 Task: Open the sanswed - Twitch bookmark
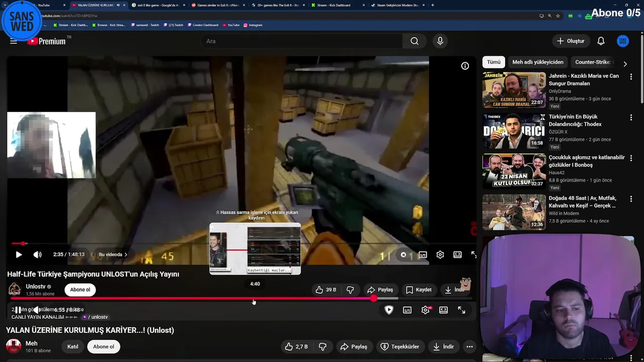click(144, 25)
